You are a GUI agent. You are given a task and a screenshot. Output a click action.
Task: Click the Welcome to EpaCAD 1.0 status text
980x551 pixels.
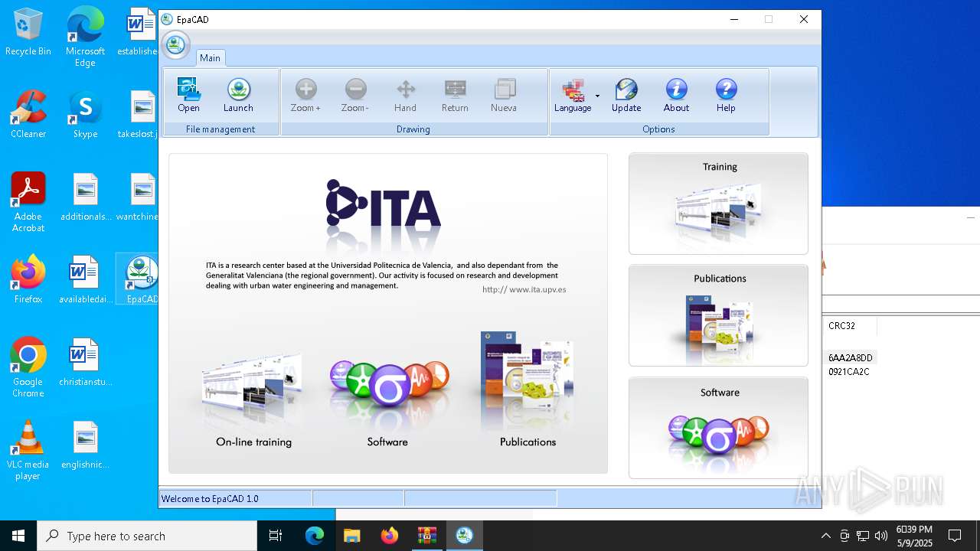pos(210,498)
